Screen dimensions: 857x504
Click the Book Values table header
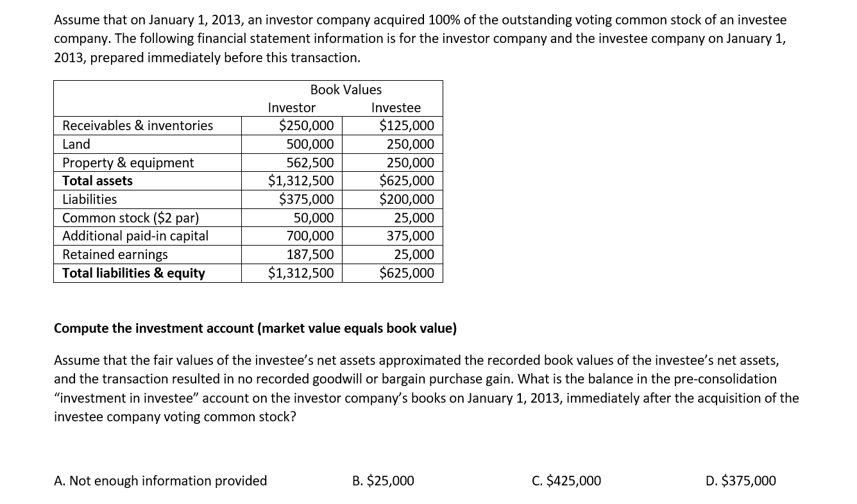346,90
